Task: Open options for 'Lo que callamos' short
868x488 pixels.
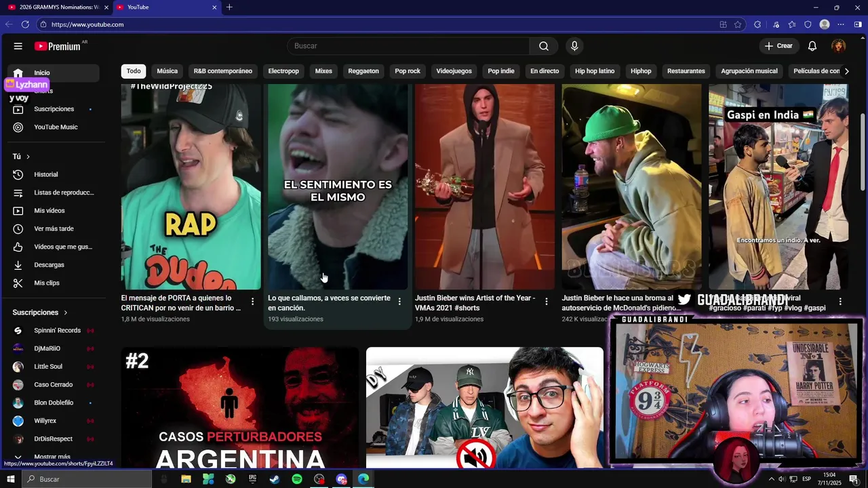Action: tap(399, 302)
